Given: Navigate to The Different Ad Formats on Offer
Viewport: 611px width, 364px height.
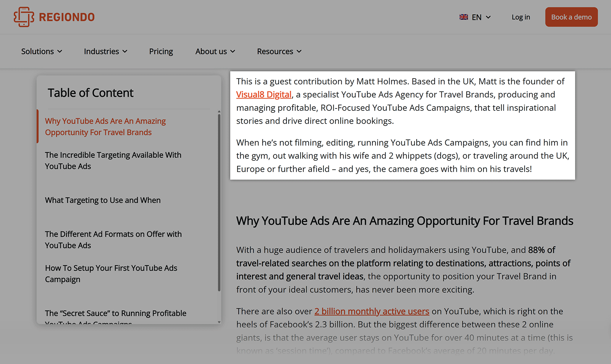Looking at the screenshot, I should tap(113, 239).
